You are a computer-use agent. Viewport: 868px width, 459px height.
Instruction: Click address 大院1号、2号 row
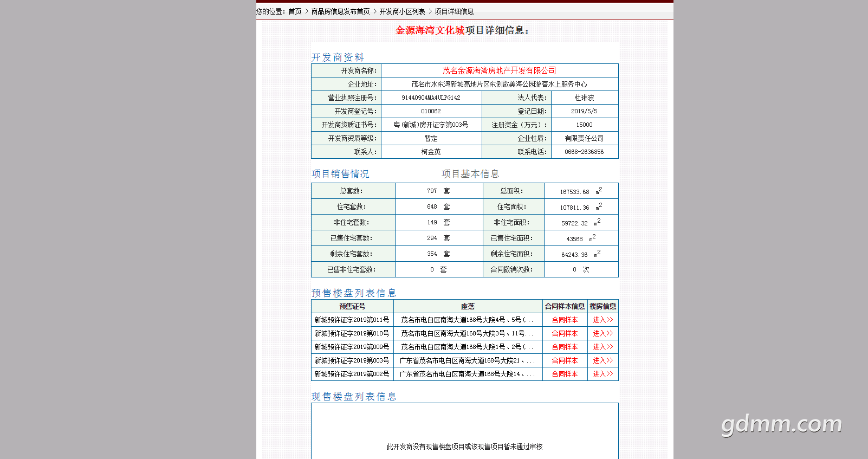pyautogui.click(x=468, y=347)
